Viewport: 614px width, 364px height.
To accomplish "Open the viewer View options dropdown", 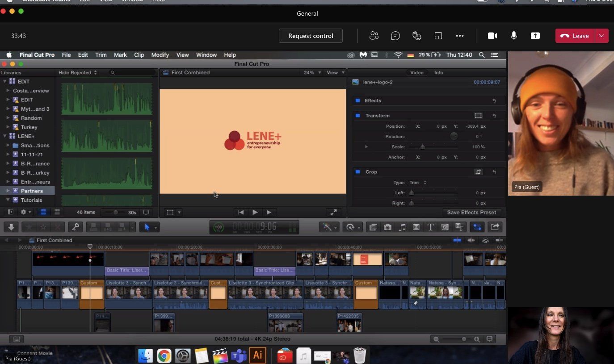I will tap(336, 72).
